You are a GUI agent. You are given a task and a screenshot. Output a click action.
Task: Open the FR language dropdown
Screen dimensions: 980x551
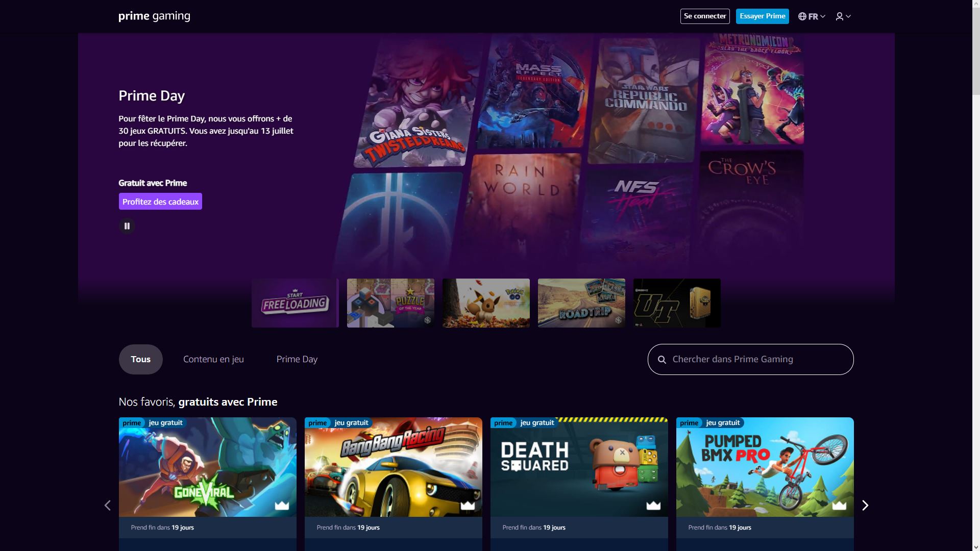click(814, 16)
